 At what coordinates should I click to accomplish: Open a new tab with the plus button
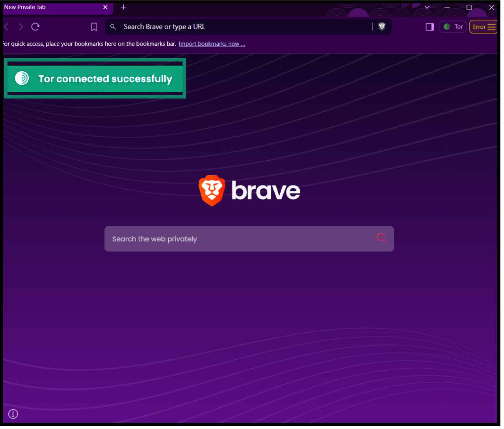coord(123,7)
